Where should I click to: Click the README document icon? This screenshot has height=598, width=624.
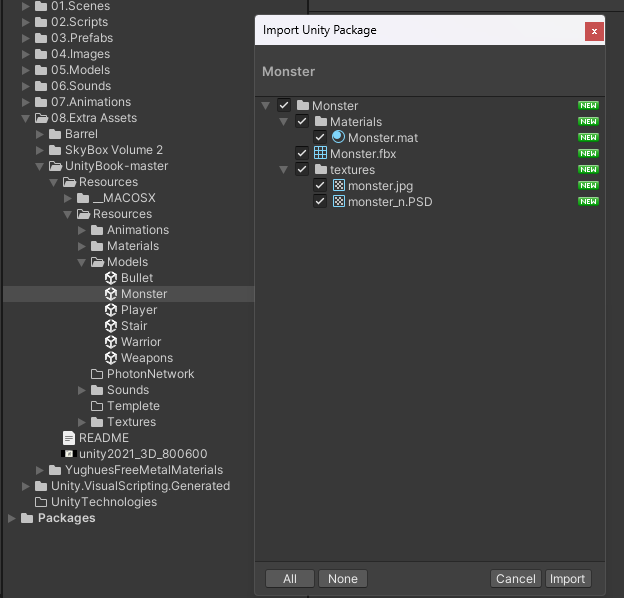click(x=69, y=438)
